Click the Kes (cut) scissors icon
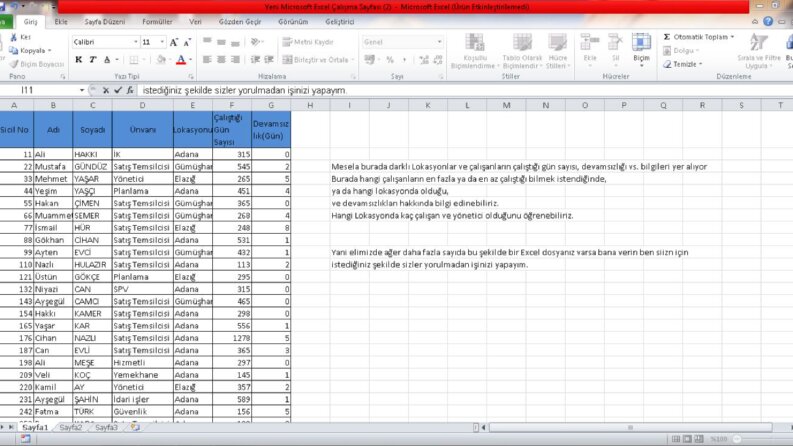This screenshot has width=793, height=446. [x=14, y=37]
